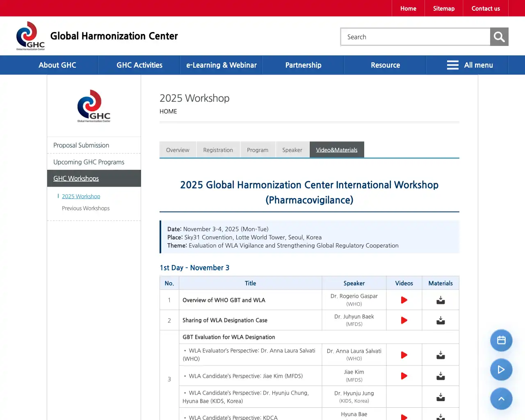525x420 pixels.
Task: Play the video for Overview of WHO GBT
Action: [404, 300]
